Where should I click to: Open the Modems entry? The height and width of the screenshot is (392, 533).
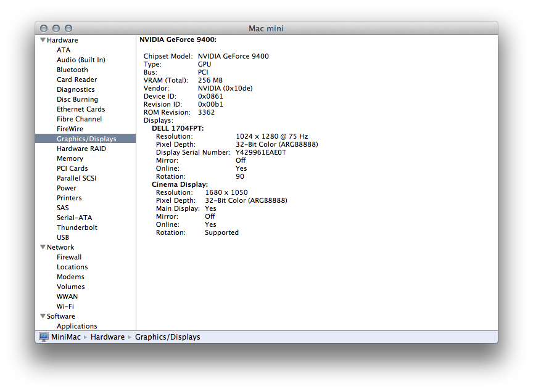(x=71, y=277)
